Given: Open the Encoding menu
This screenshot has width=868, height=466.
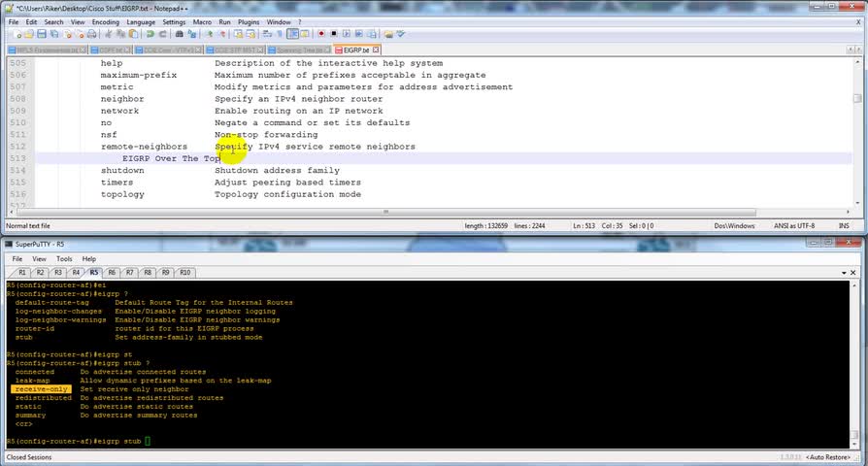Looking at the screenshot, I should [x=105, y=22].
